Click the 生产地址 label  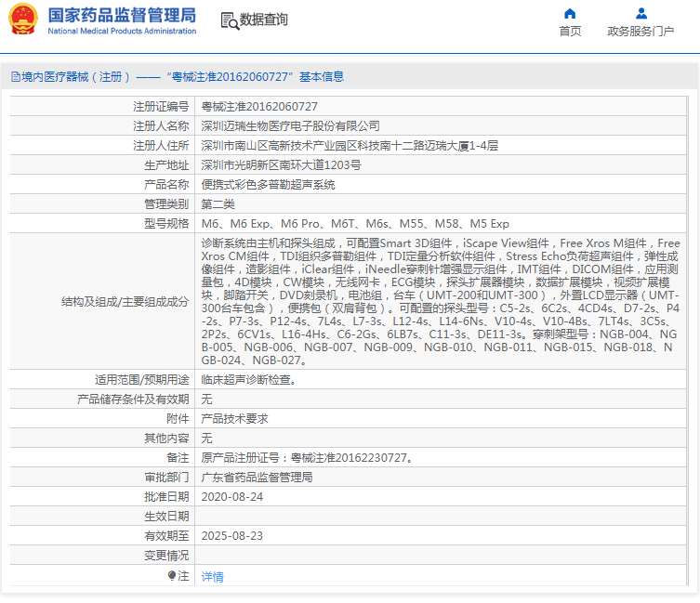point(166,165)
